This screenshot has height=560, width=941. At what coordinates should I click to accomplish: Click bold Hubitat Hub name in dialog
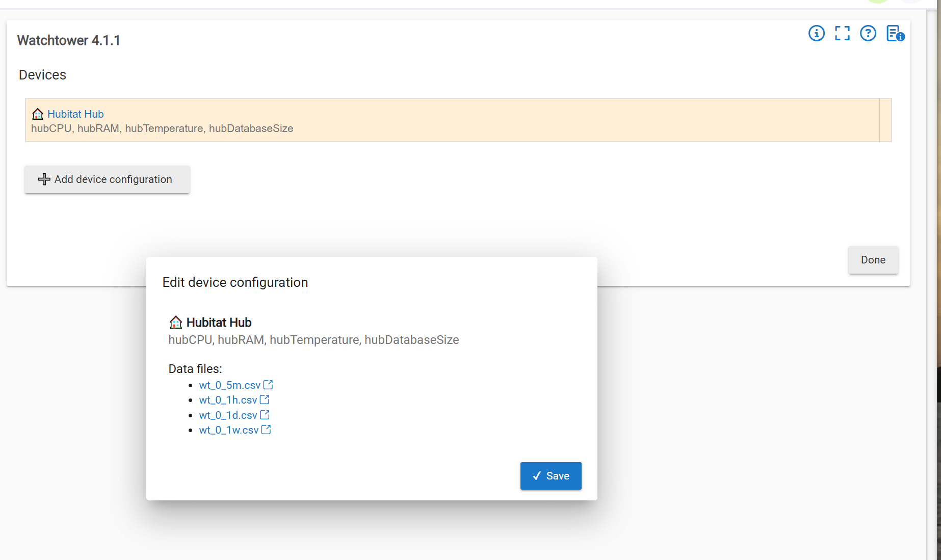tap(219, 323)
